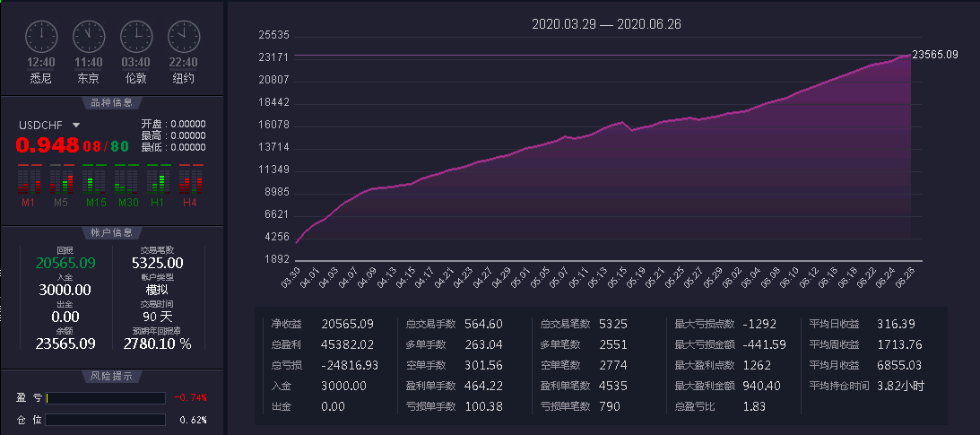Click the chart date range title
Screen dimensions: 980x435
606,24
